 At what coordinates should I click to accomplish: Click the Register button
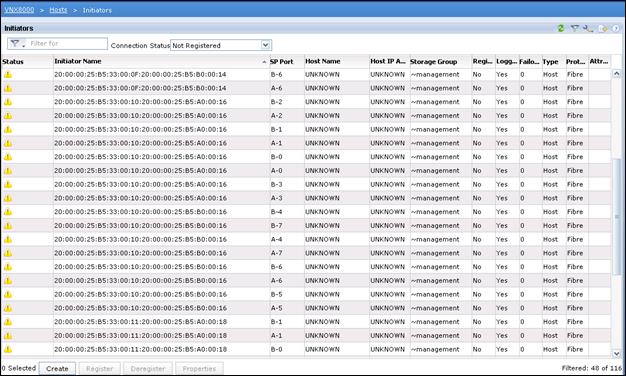pos(99,368)
